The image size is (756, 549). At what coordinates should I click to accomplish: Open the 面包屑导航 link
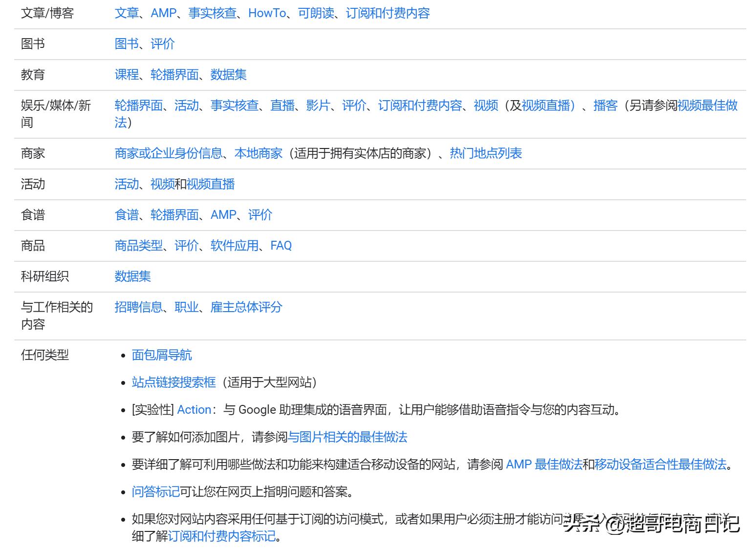162,355
